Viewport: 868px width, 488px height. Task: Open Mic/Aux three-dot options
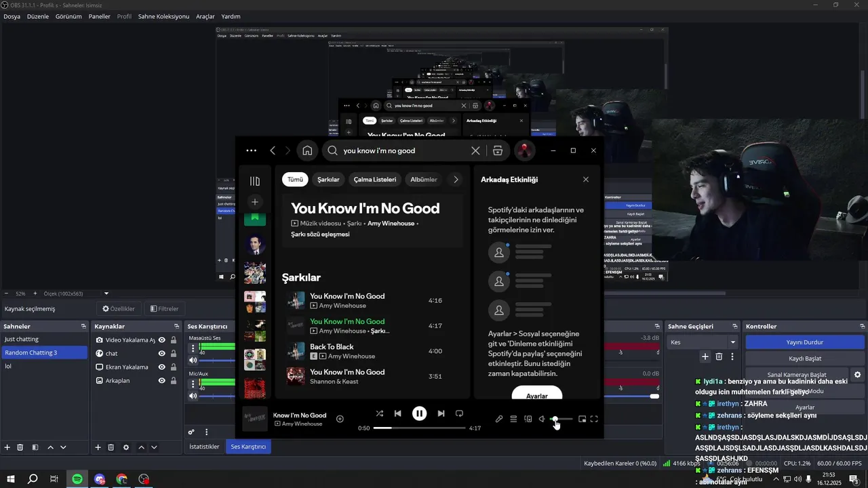(193, 384)
